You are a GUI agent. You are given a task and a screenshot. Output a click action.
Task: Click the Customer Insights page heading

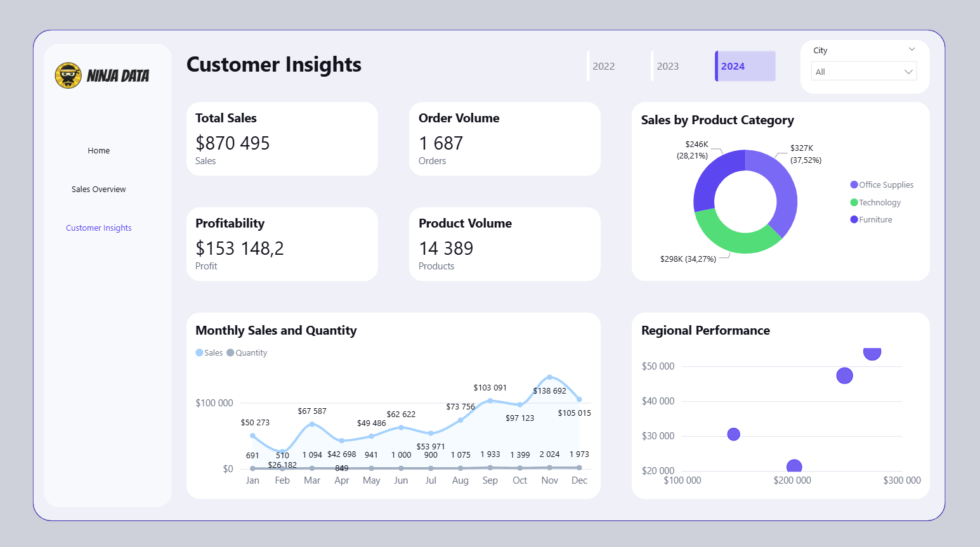point(274,65)
